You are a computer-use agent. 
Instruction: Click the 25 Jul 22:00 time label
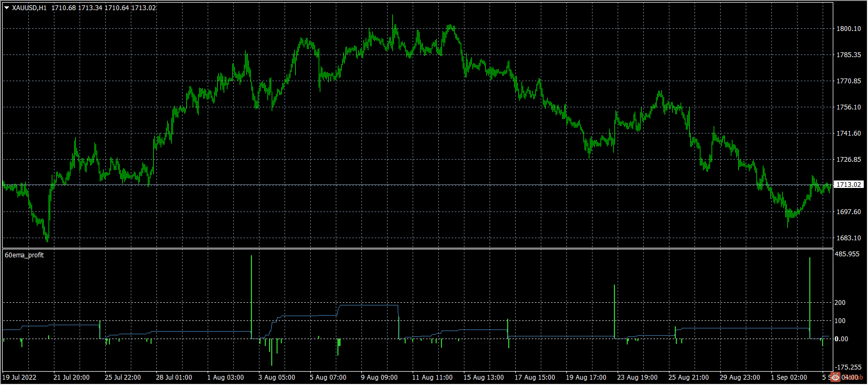[123, 378]
